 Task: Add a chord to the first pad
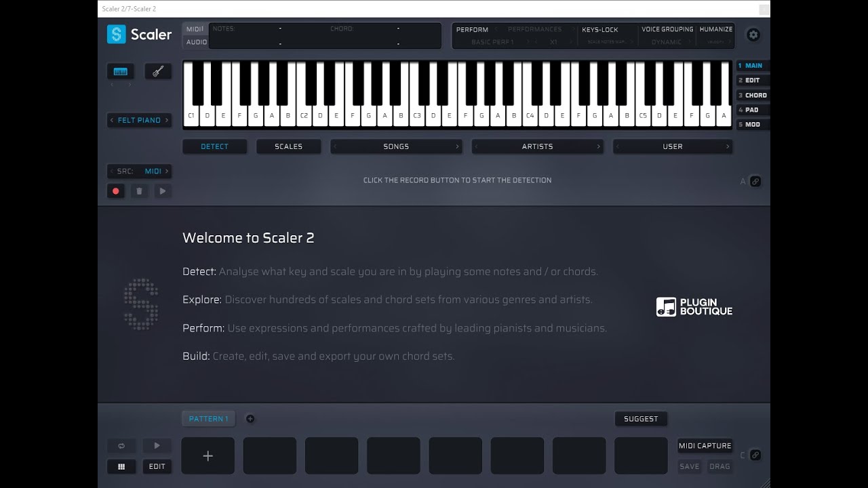[x=208, y=456]
